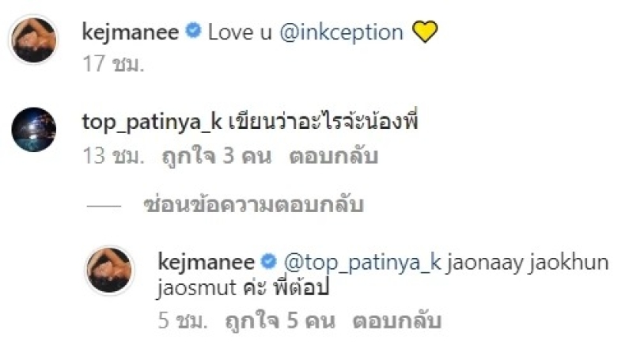
Task: Open kejmanee username on the top caption
Action: pyautogui.click(x=130, y=32)
